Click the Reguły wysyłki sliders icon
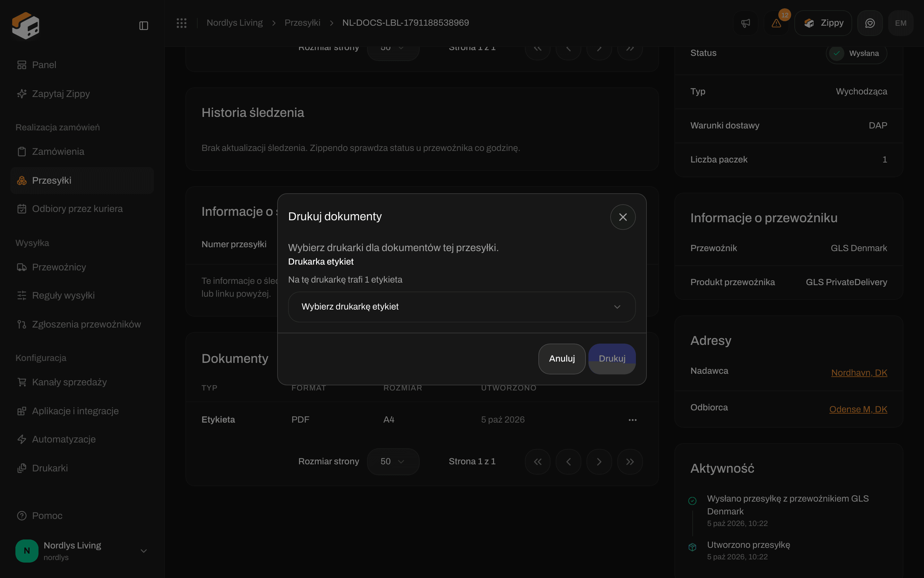The width and height of the screenshot is (924, 578). 22,295
